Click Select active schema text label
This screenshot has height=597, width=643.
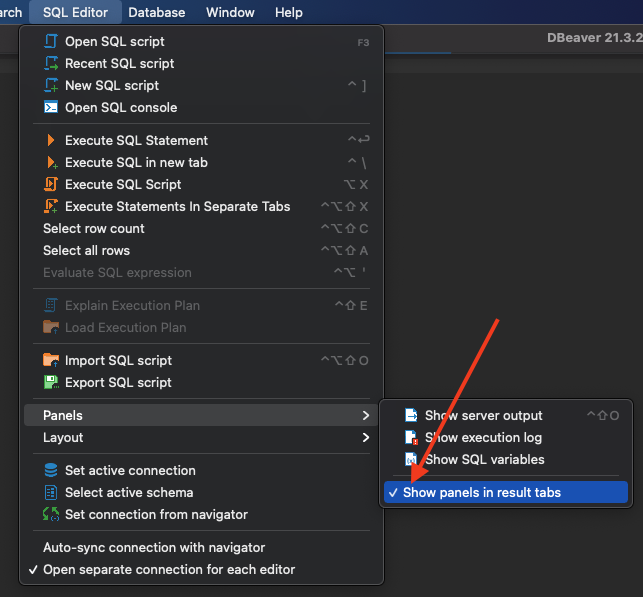pyautogui.click(x=129, y=492)
